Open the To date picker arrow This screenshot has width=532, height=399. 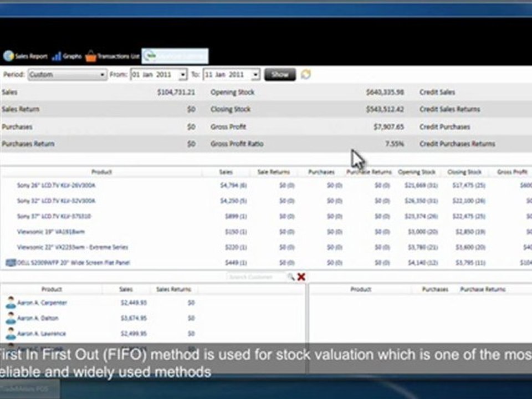pos(255,75)
